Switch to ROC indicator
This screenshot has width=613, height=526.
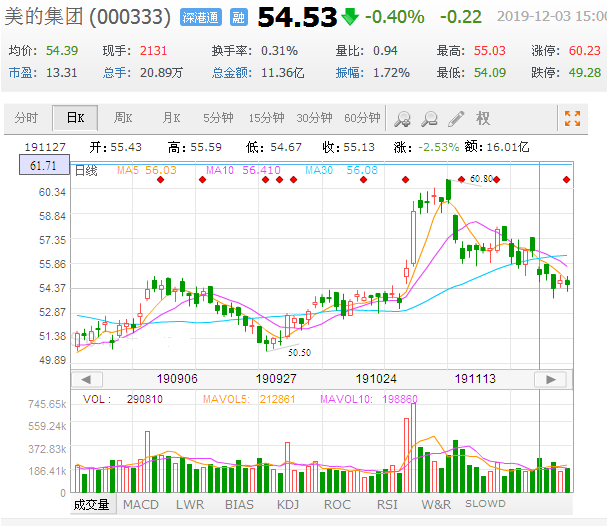[x=337, y=504]
